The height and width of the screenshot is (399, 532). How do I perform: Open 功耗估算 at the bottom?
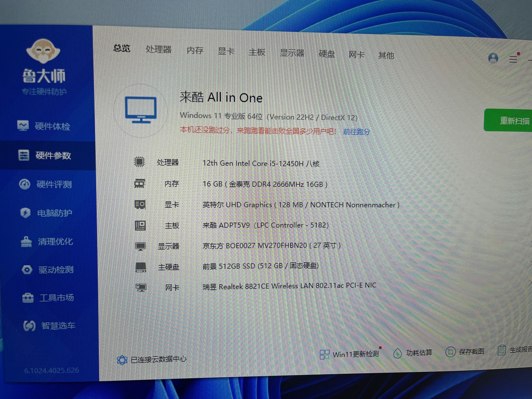click(413, 353)
